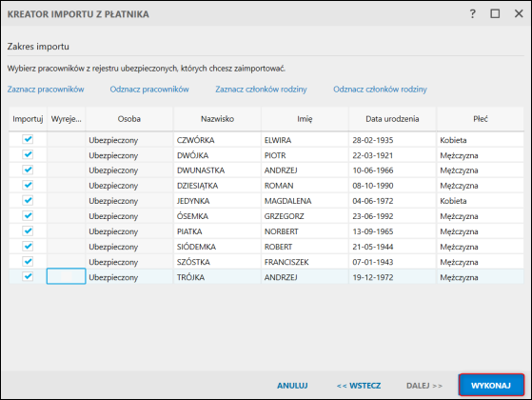Maximize the import wizard window

pos(495,14)
